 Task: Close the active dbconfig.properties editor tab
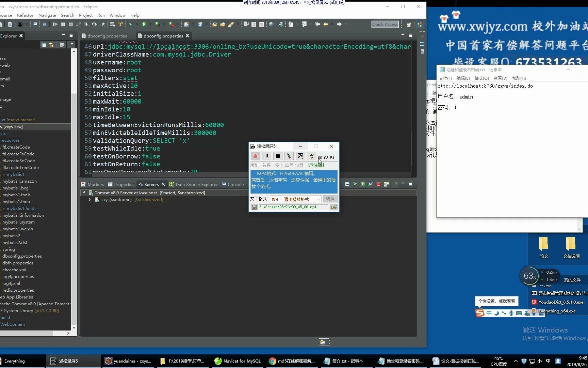[187, 36]
